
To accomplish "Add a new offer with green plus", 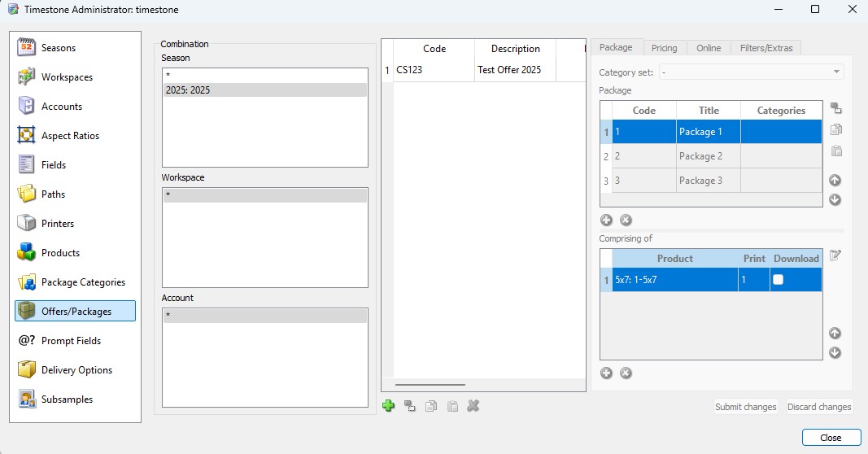I will point(389,406).
